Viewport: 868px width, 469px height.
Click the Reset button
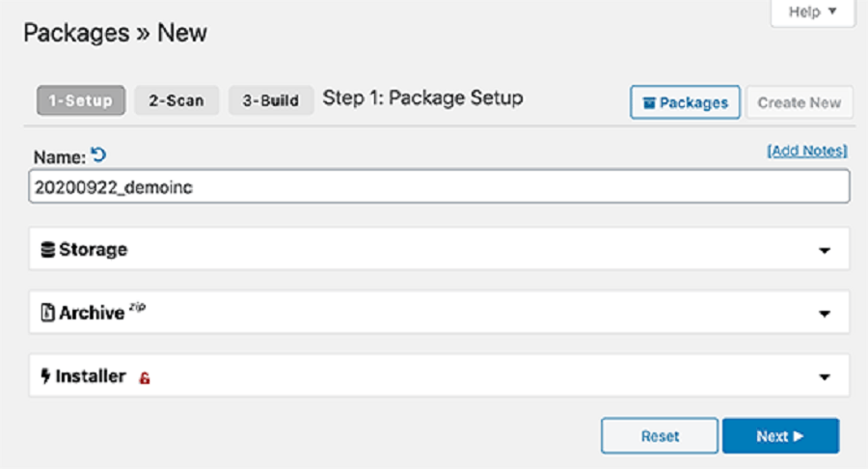[660, 436]
